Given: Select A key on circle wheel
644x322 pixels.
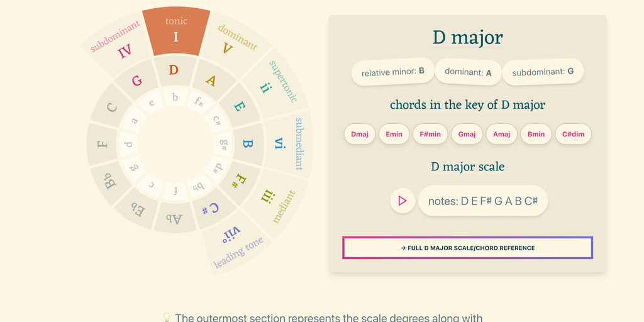Looking at the screenshot, I should coord(211,80).
